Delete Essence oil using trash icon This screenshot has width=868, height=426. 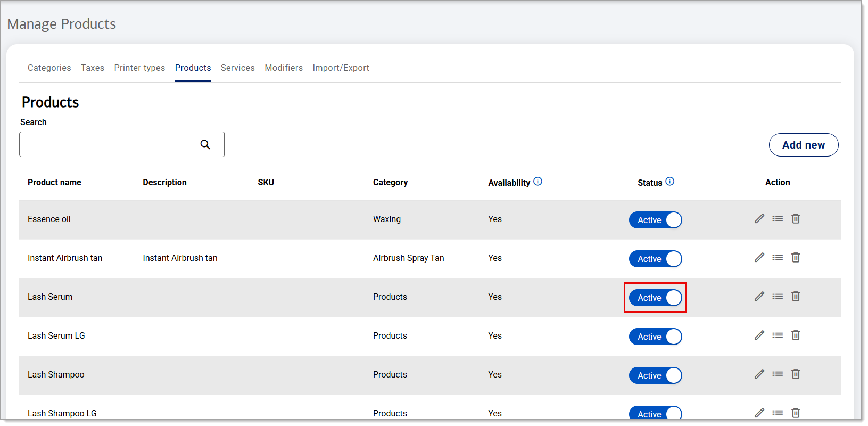point(796,219)
